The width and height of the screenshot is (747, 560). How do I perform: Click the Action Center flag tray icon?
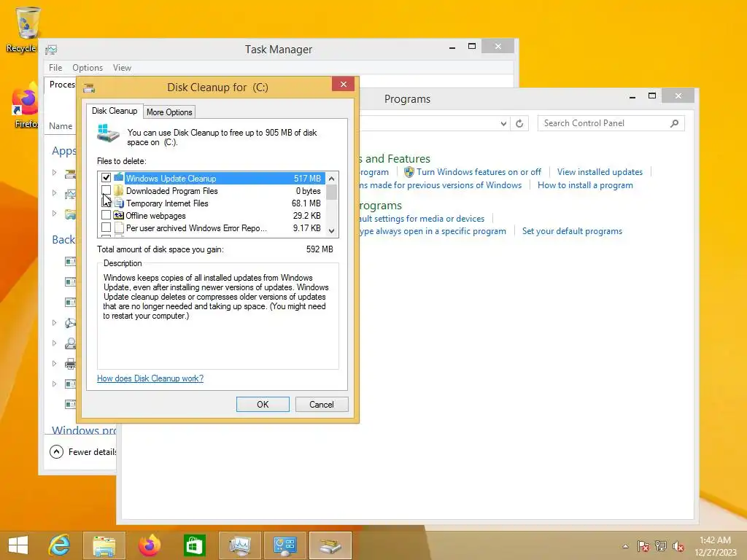(643, 546)
